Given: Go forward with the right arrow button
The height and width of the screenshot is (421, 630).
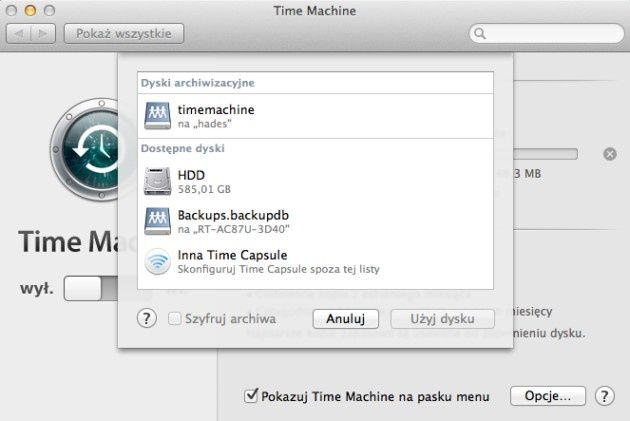Looking at the screenshot, I should pos(43,33).
